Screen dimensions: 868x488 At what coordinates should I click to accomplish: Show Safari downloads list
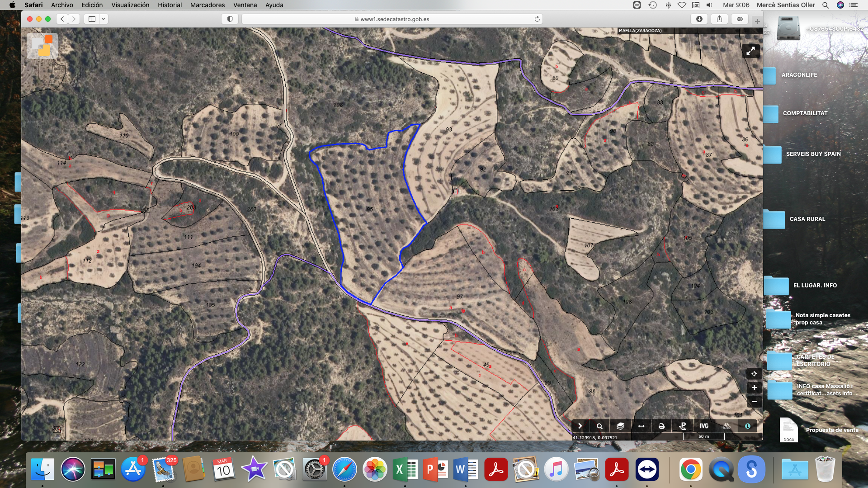(x=699, y=19)
